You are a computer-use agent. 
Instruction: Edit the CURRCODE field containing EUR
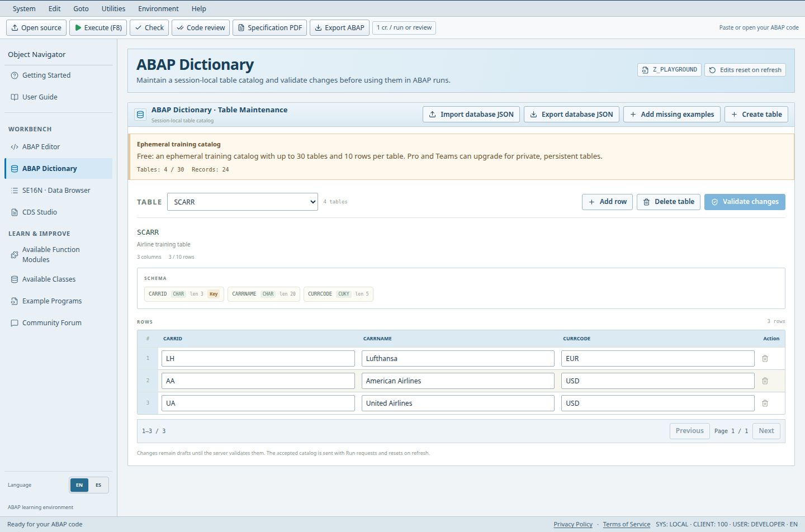click(x=658, y=359)
